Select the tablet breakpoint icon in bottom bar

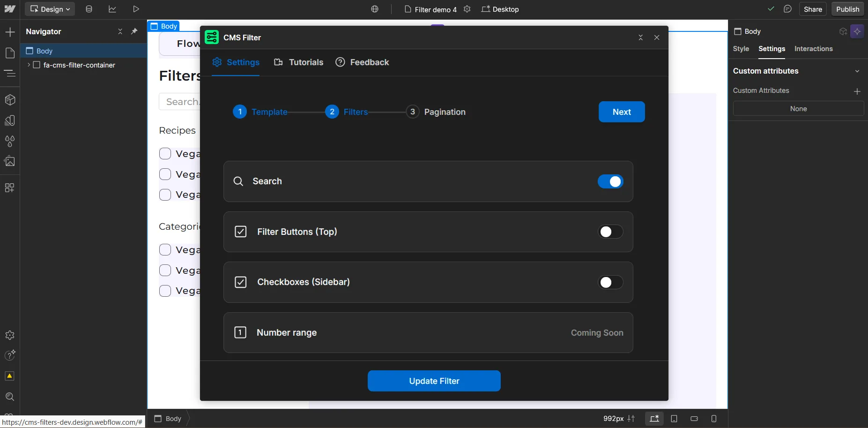(675, 419)
